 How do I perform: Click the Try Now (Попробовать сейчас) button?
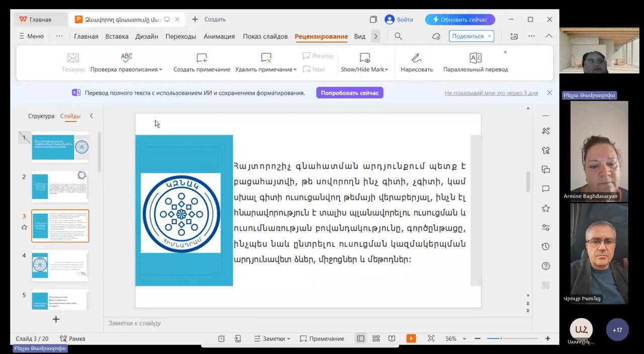[350, 93]
